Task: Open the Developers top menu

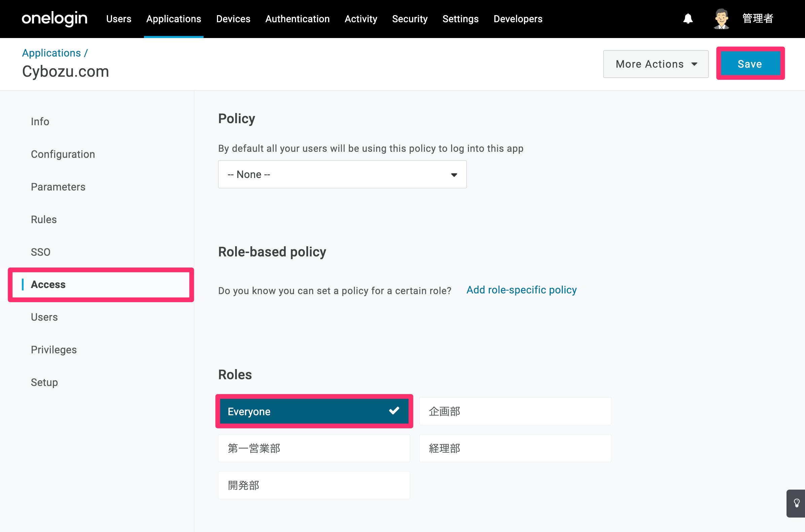Action: (518, 19)
